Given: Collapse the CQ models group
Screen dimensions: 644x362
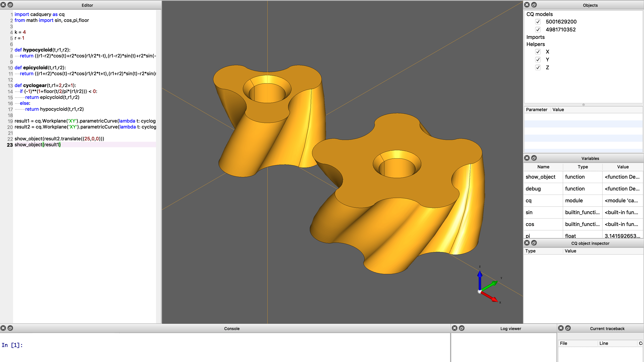Looking at the screenshot, I should point(540,14).
